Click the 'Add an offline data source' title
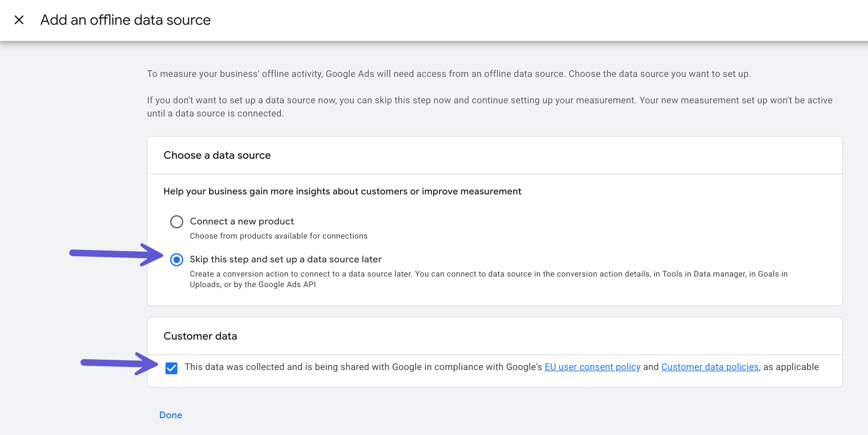 (x=125, y=20)
